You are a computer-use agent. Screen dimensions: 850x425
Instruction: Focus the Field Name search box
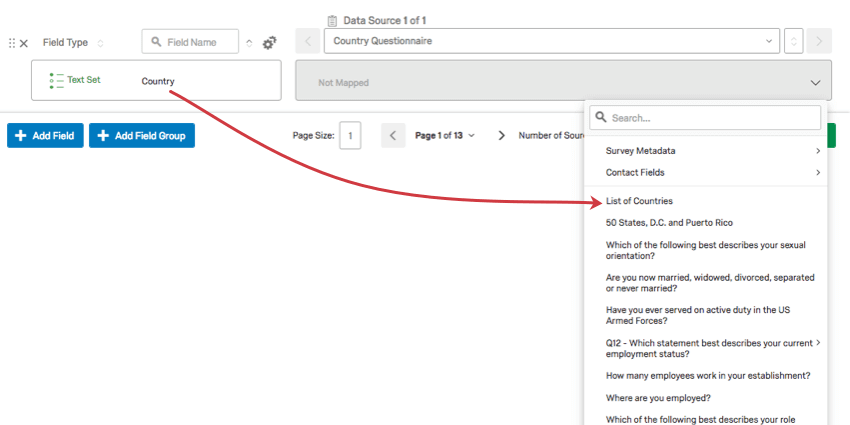point(190,42)
